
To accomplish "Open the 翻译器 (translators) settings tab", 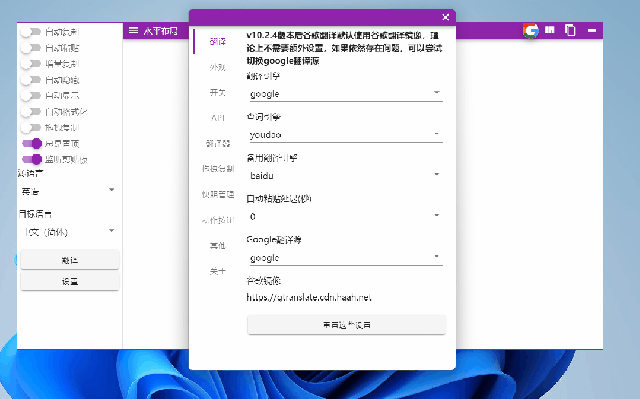I will click(x=218, y=144).
